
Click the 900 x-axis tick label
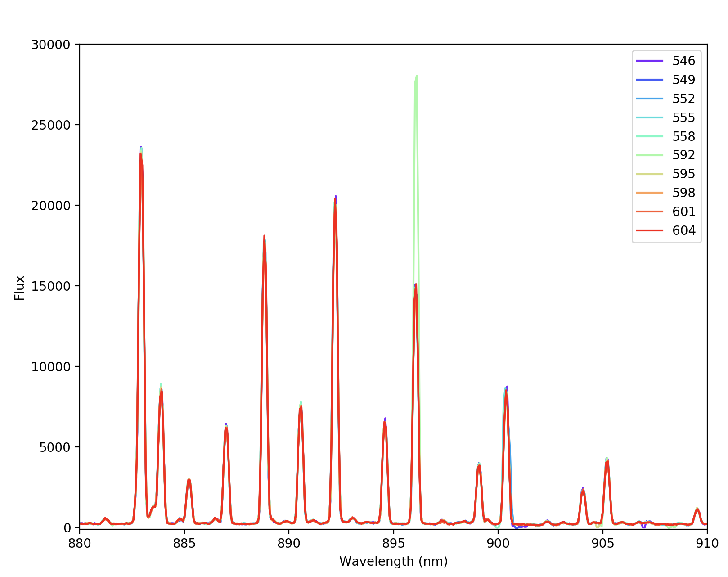tap(498, 544)
